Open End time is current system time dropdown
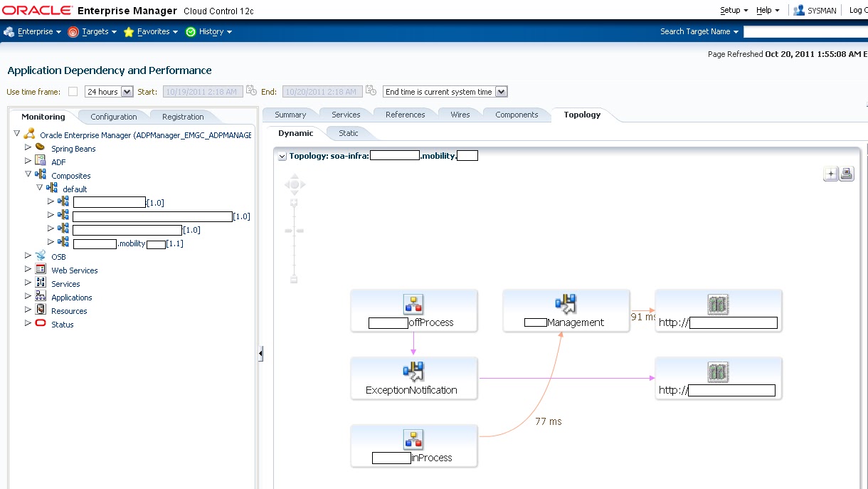Image resolution: width=868 pixels, height=489 pixels. tap(445, 92)
